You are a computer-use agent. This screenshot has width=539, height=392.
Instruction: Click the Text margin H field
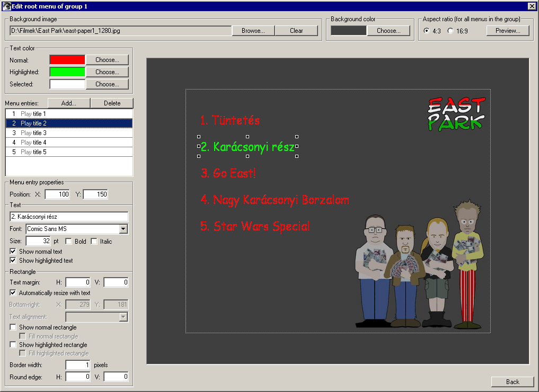pyautogui.click(x=78, y=282)
